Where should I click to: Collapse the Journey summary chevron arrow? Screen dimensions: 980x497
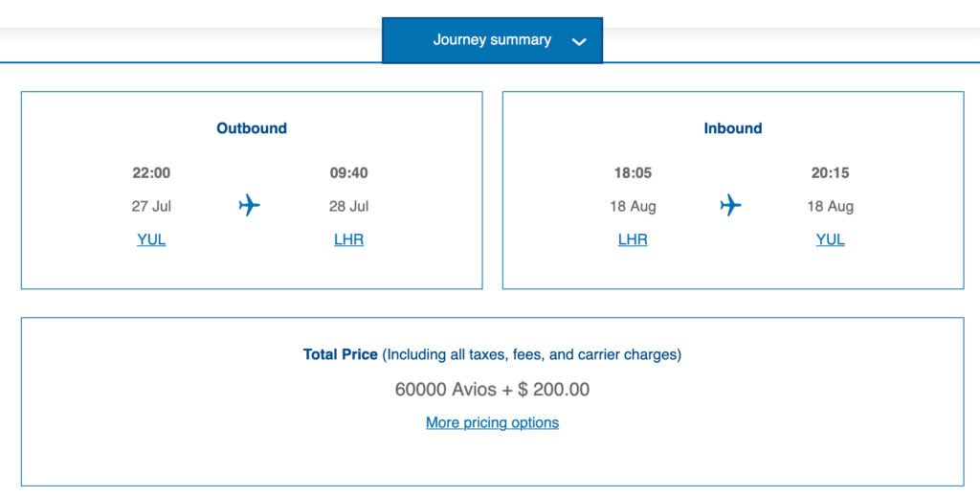pyautogui.click(x=578, y=41)
